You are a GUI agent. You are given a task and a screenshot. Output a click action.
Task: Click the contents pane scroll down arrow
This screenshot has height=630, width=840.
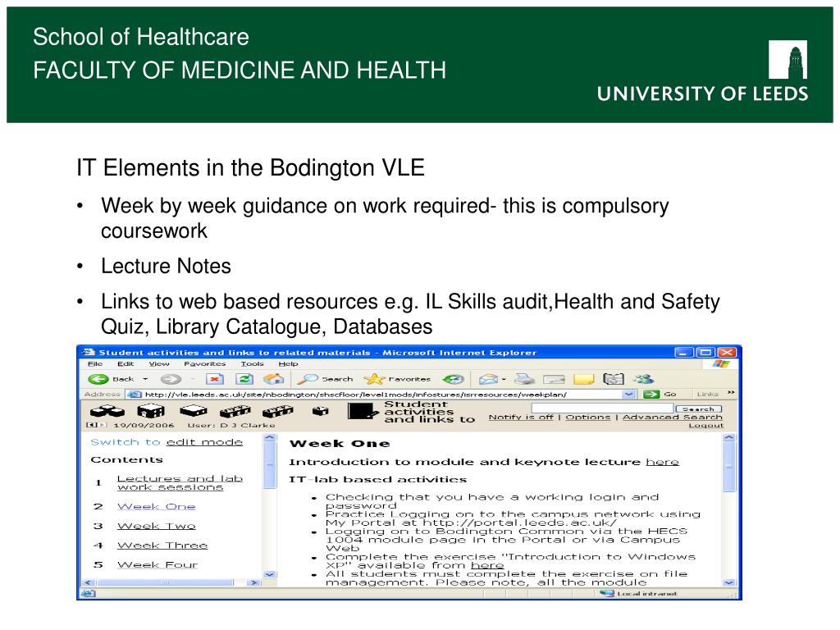pos(269,574)
